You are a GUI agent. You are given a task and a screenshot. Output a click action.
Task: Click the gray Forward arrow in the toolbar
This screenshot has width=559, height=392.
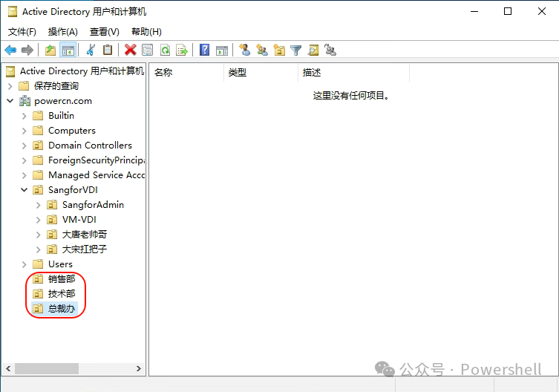(27, 50)
